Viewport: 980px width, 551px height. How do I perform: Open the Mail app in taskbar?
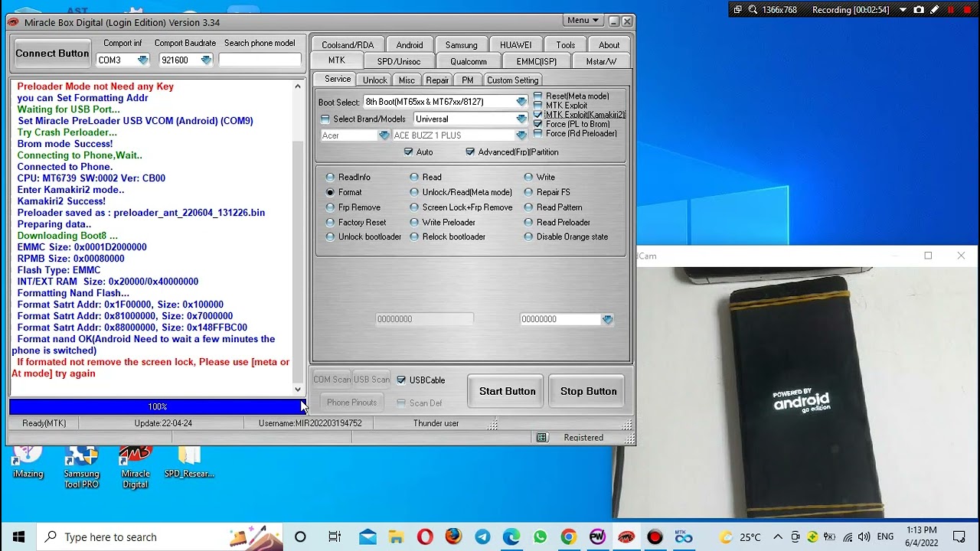click(367, 536)
